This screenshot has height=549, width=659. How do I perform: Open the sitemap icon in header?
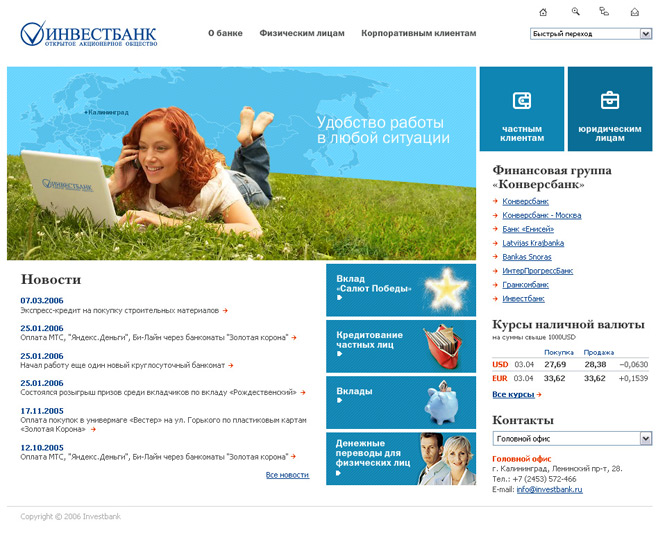(604, 12)
